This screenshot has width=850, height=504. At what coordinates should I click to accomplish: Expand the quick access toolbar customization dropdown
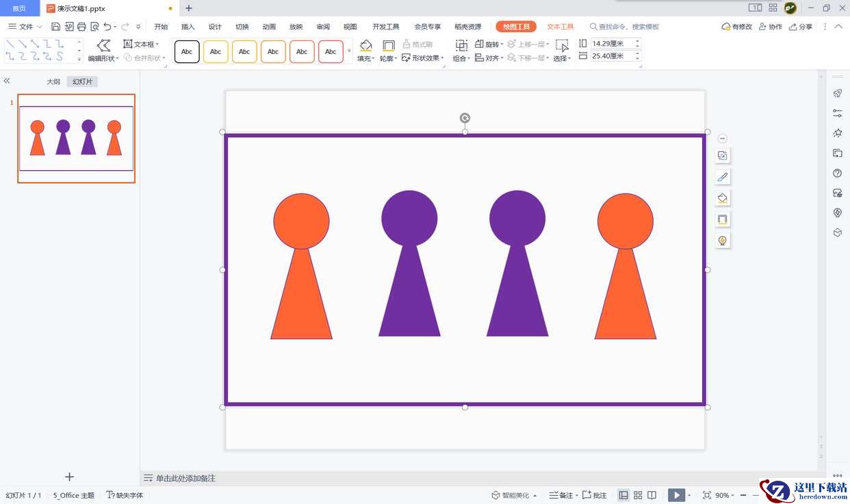coord(138,27)
